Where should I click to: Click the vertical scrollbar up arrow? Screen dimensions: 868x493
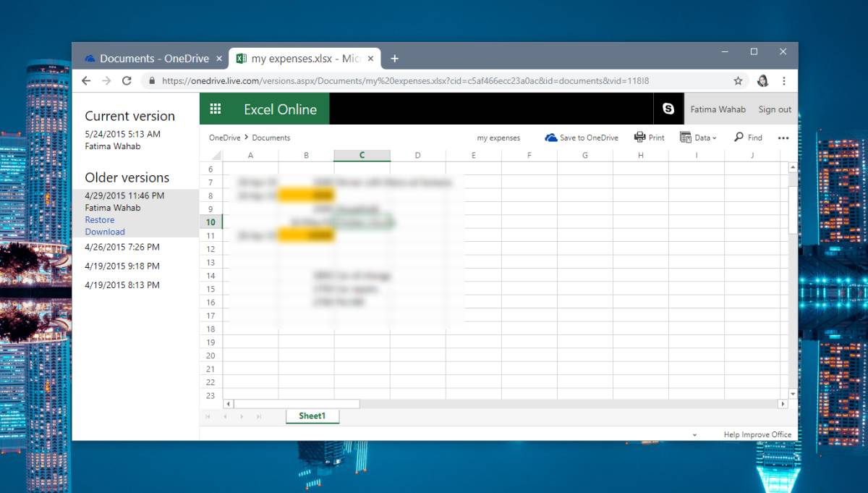coord(793,167)
